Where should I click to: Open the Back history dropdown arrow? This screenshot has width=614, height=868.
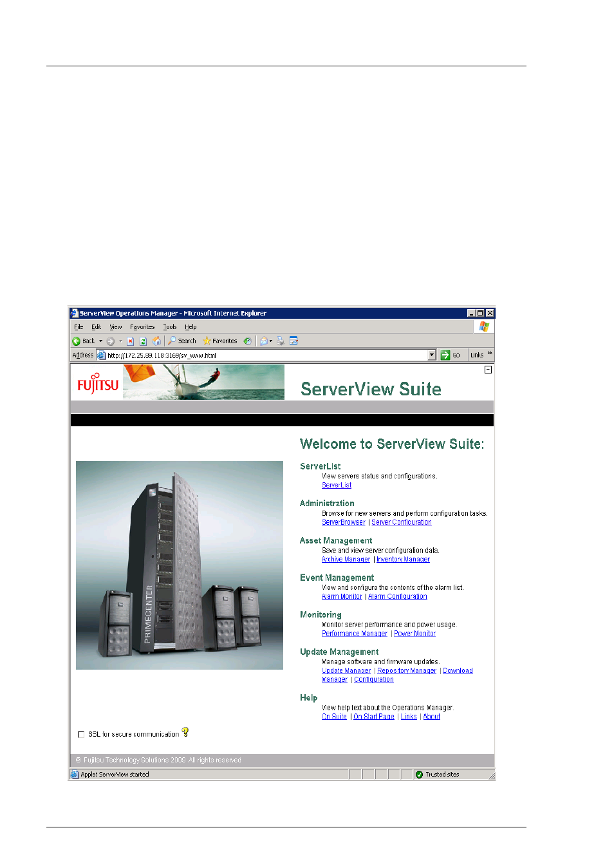(100, 341)
